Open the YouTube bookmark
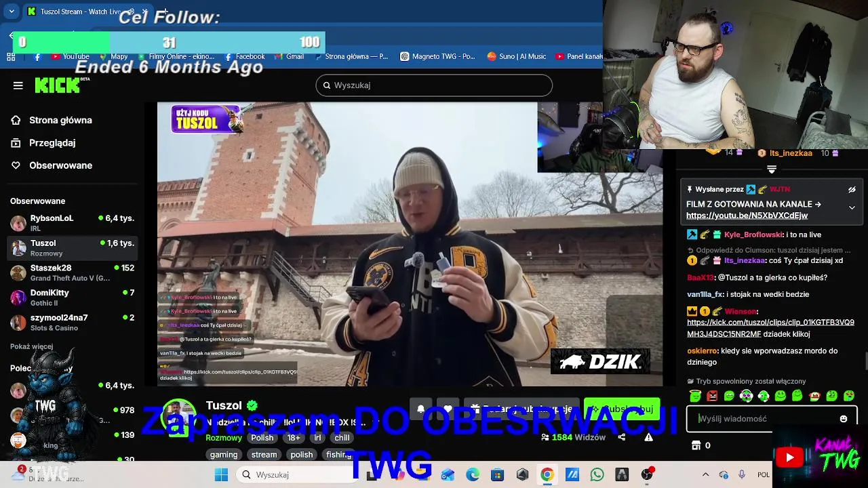 pyautogui.click(x=71, y=56)
